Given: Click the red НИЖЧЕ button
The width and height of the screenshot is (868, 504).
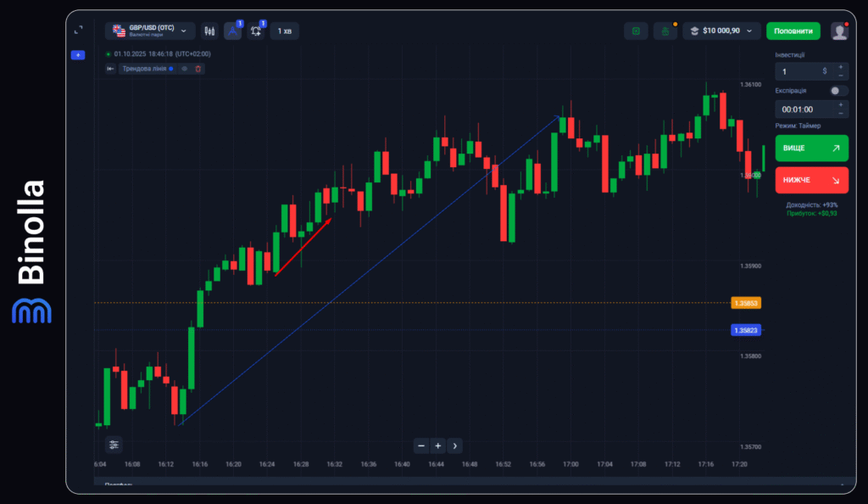Looking at the screenshot, I should tap(811, 180).
